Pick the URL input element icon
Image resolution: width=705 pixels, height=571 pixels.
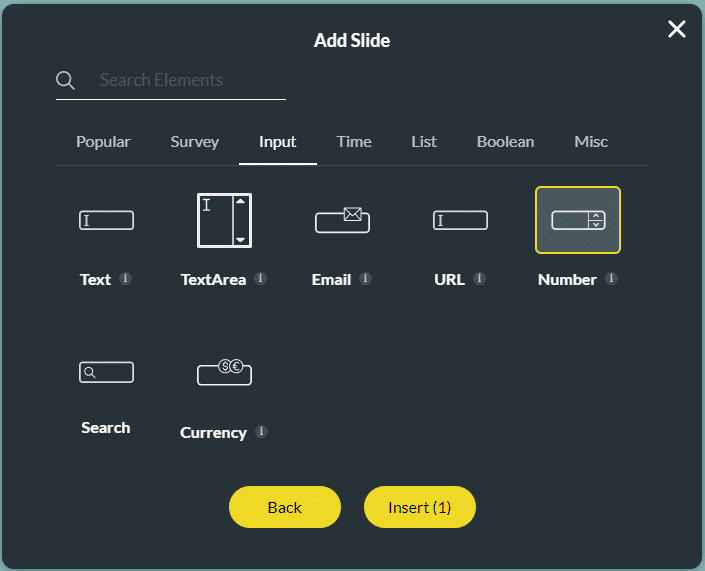tap(460, 220)
